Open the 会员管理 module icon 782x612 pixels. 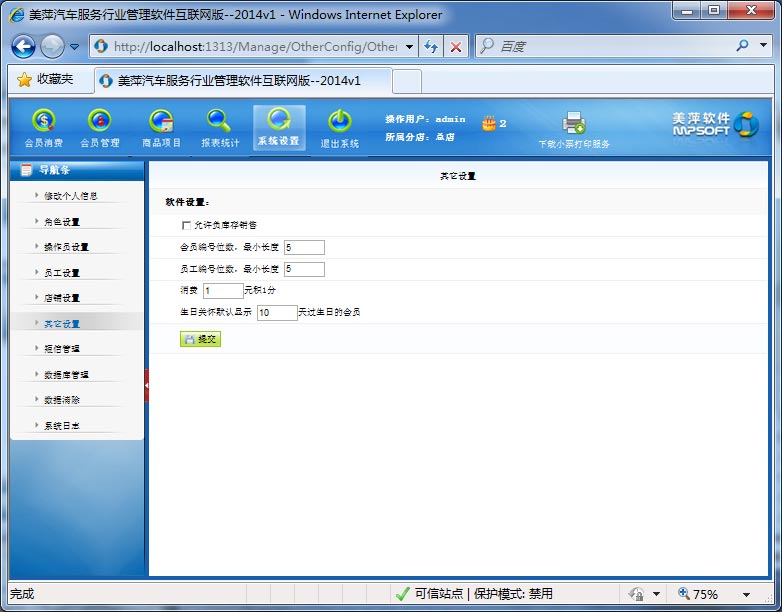point(99,122)
